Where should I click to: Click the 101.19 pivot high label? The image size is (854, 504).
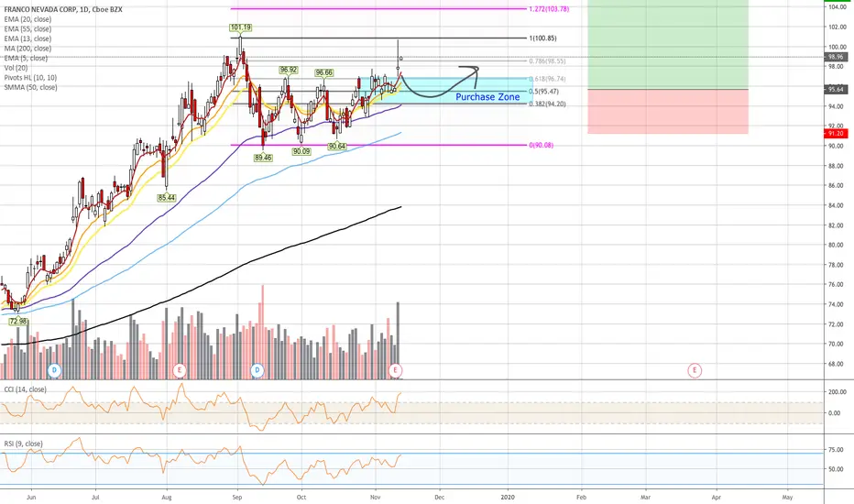tap(240, 27)
